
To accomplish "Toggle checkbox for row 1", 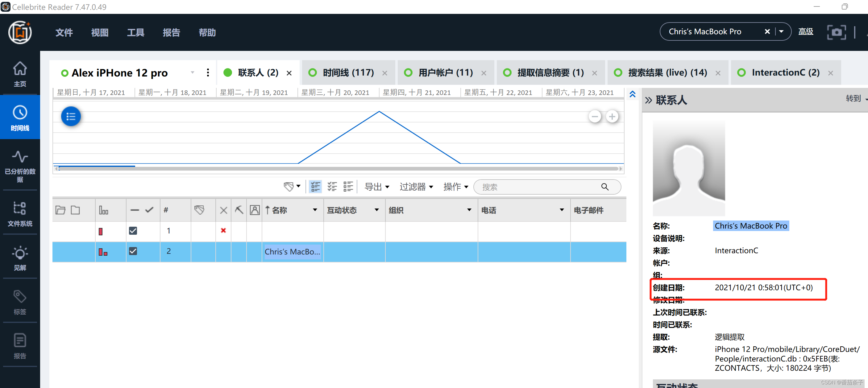I will coord(133,231).
